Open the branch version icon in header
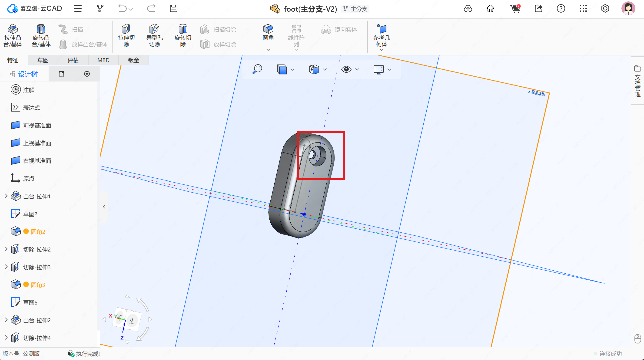 [x=100, y=9]
